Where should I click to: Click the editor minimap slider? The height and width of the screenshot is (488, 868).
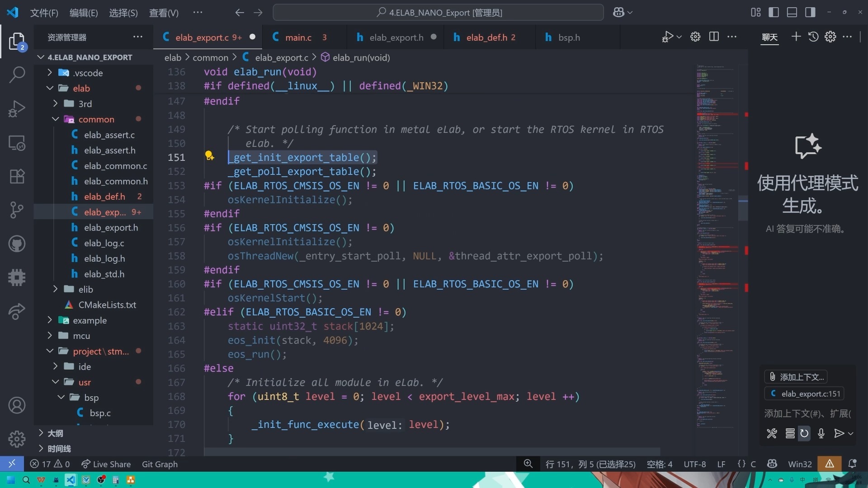pos(743,208)
